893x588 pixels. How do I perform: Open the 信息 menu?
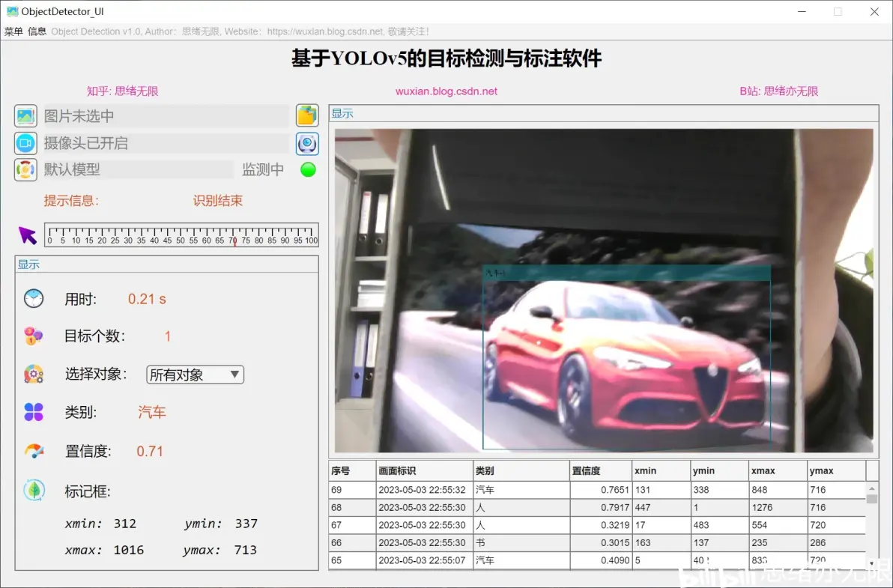tap(37, 31)
